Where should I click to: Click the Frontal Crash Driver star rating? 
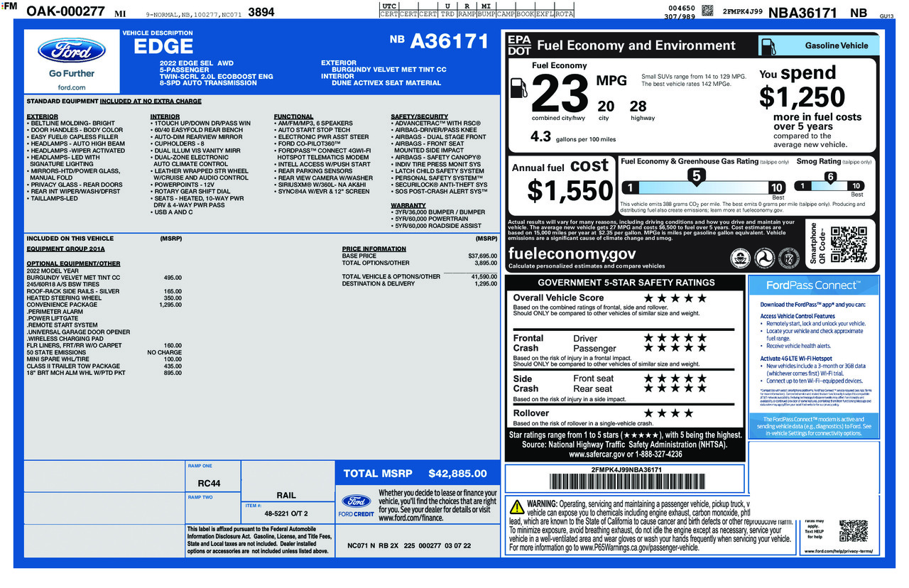pos(675,338)
